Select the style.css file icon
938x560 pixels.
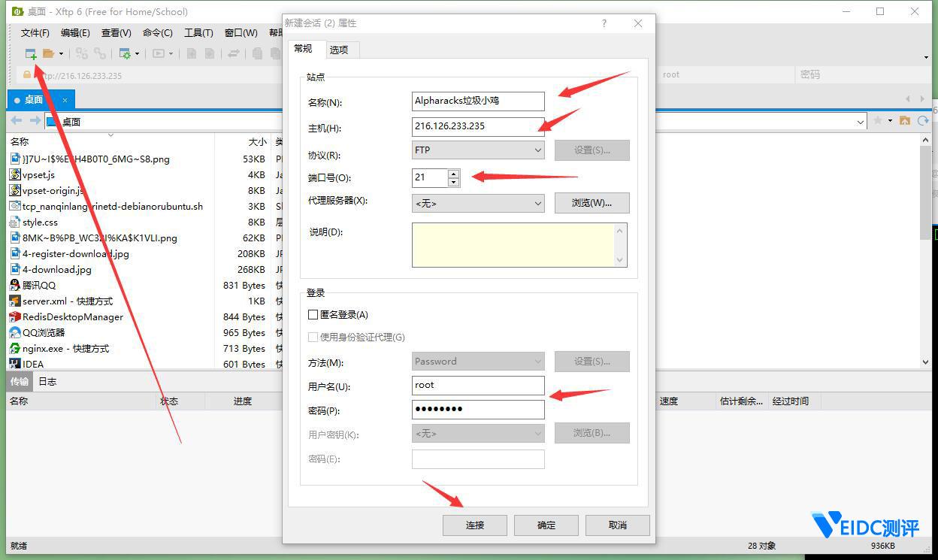(14, 222)
